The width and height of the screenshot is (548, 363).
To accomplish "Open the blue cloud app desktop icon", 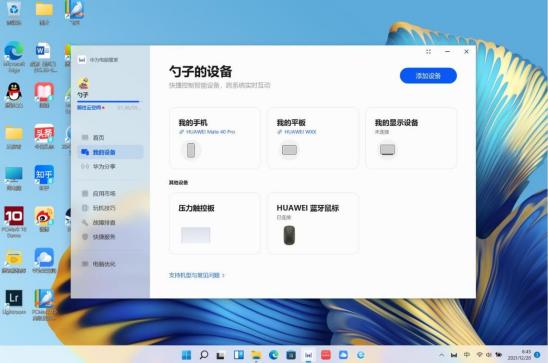I will [44, 260].
